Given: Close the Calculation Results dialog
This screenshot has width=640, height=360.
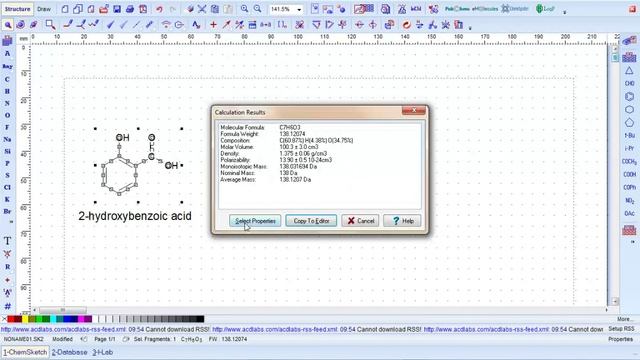Looking at the screenshot, I should click(413, 111).
